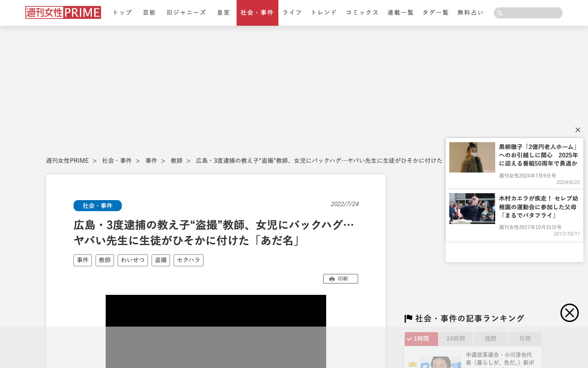Click the article's main video area
Viewport: 588px width, 368px height.
click(x=216, y=331)
